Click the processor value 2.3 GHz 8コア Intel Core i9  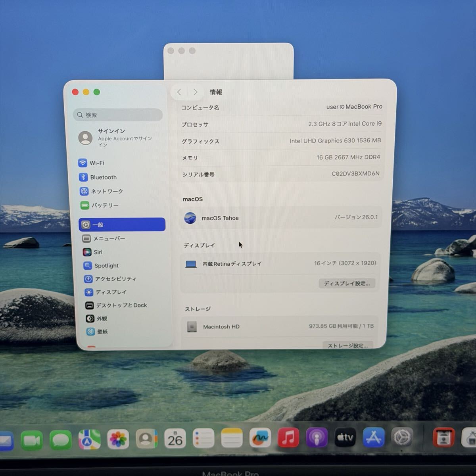pos(345,124)
